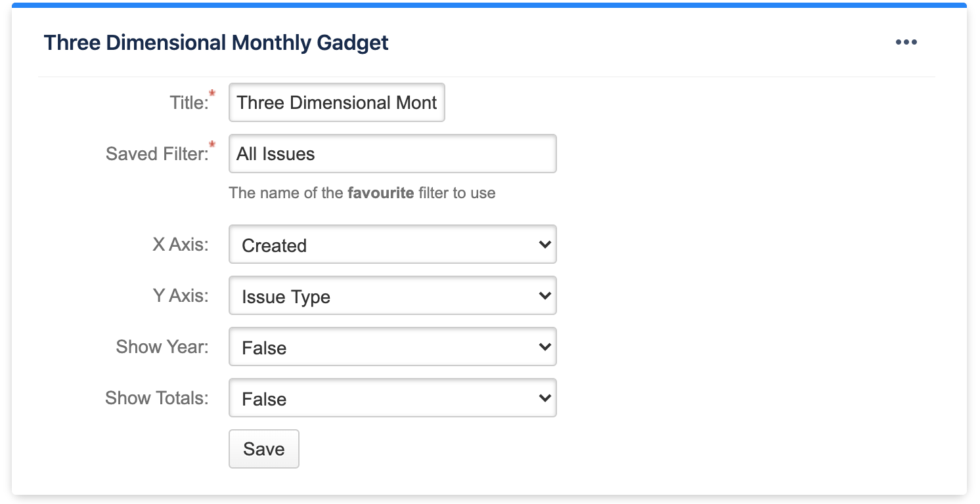The width and height of the screenshot is (980, 504).
Task: Click the "Y Axis:" field label
Action: click(x=181, y=296)
